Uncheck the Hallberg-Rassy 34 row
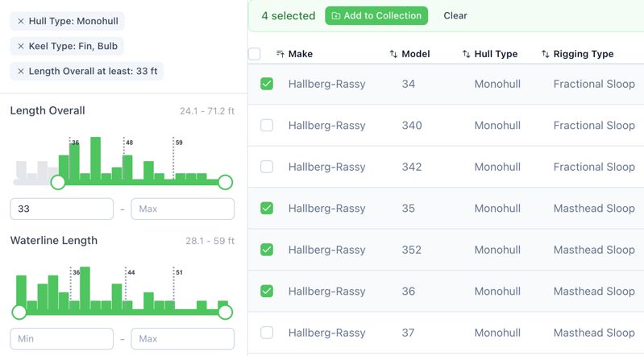Viewport: 644px width, 356px height. [267, 84]
